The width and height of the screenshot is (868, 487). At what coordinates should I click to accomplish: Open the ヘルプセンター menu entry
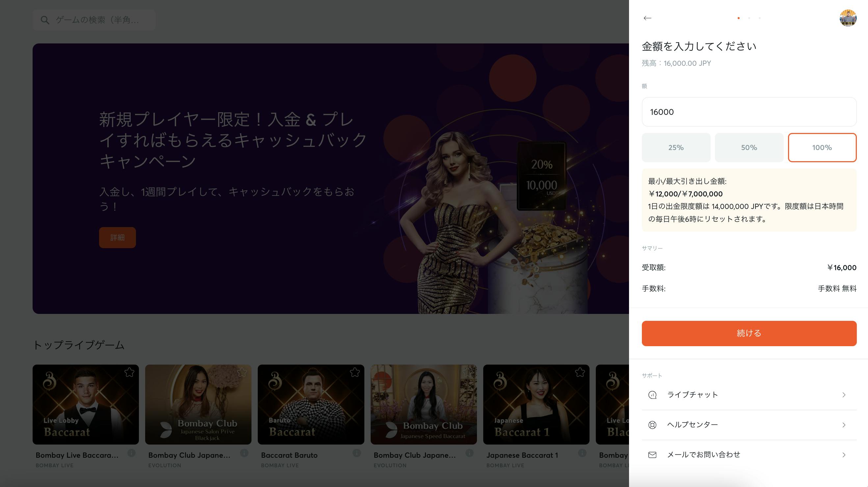(x=693, y=425)
